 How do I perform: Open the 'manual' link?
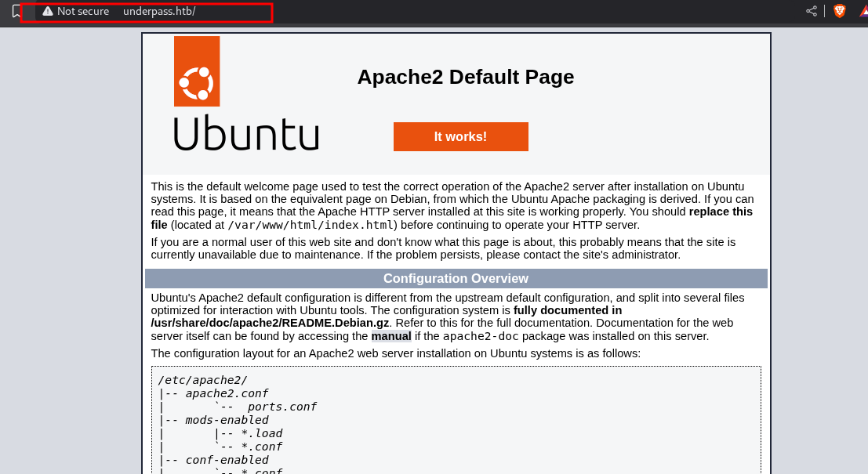[390, 336]
